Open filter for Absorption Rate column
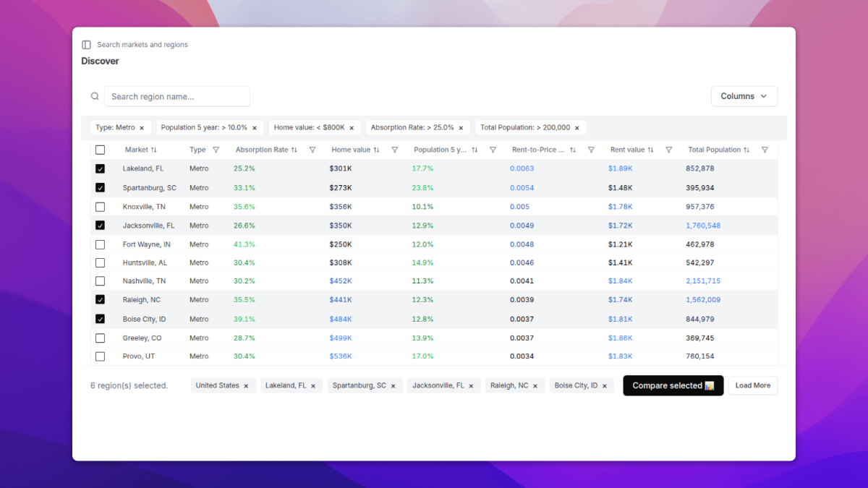 coord(312,150)
